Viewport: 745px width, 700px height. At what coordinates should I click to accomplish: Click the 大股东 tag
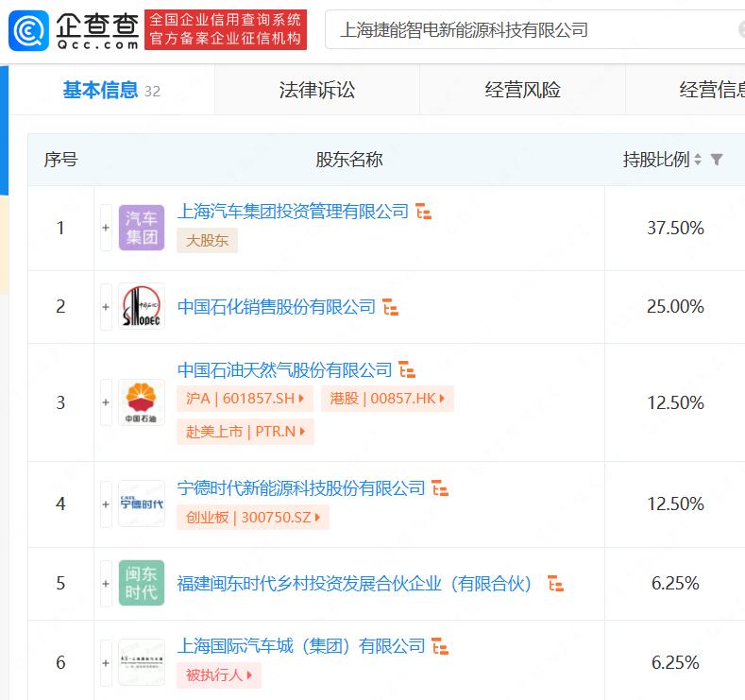[x=207, y=241]
